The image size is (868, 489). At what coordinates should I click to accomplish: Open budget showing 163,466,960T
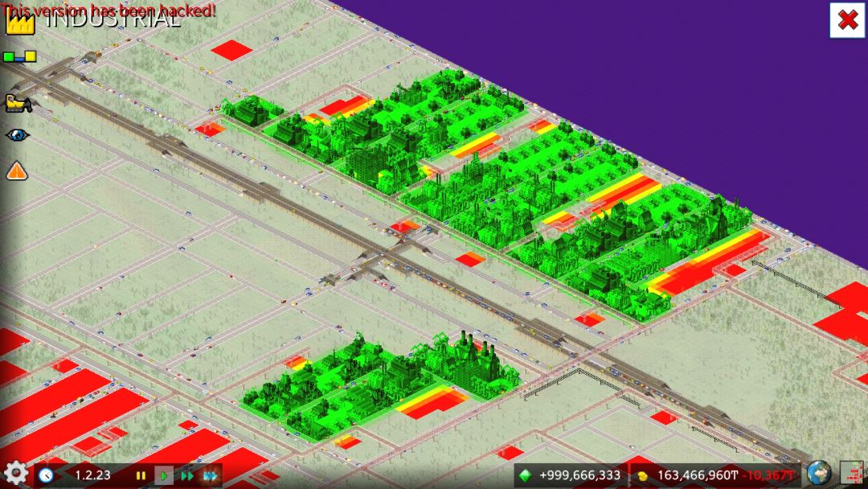coord(698,475)
